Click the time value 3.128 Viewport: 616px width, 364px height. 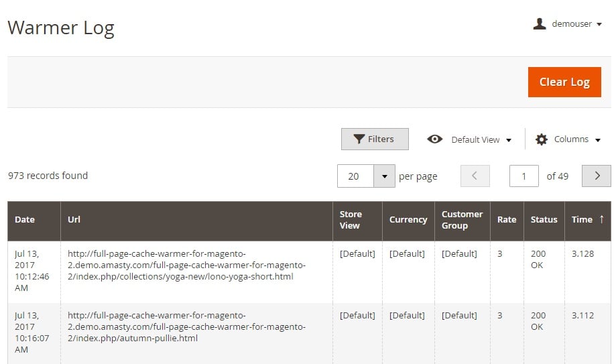pos(582,253)
